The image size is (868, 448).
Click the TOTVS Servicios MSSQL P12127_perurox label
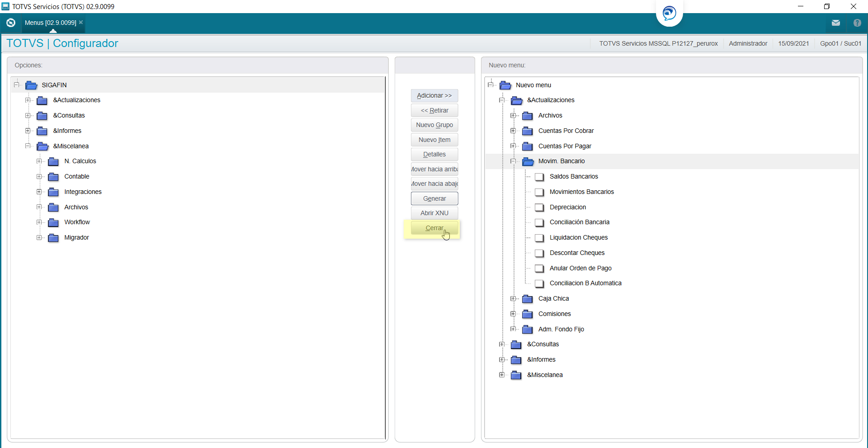tap(658, 43)
